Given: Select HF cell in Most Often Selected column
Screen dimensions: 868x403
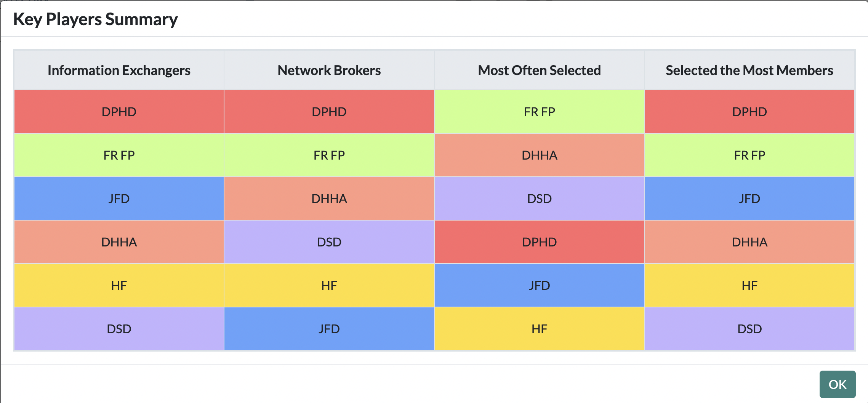Looking at the screenshot, I should point(540,329).
